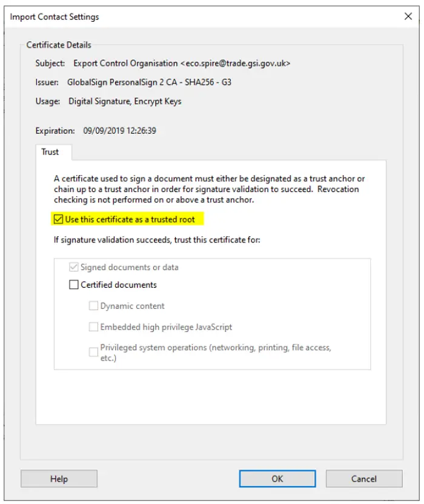Close the Import Contact Settings dialog

coord(408,16)
